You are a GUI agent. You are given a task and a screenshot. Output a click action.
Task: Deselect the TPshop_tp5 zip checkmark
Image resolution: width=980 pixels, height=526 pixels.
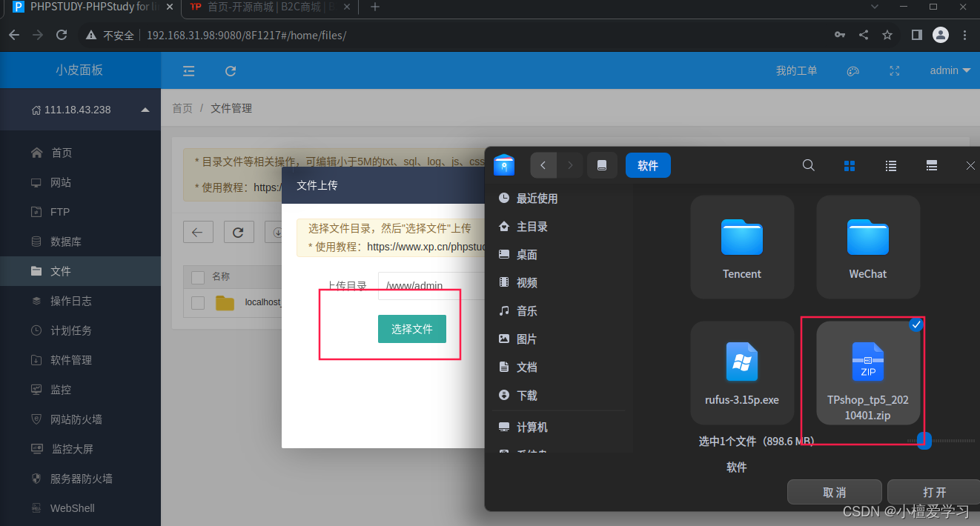coord(916,324)
